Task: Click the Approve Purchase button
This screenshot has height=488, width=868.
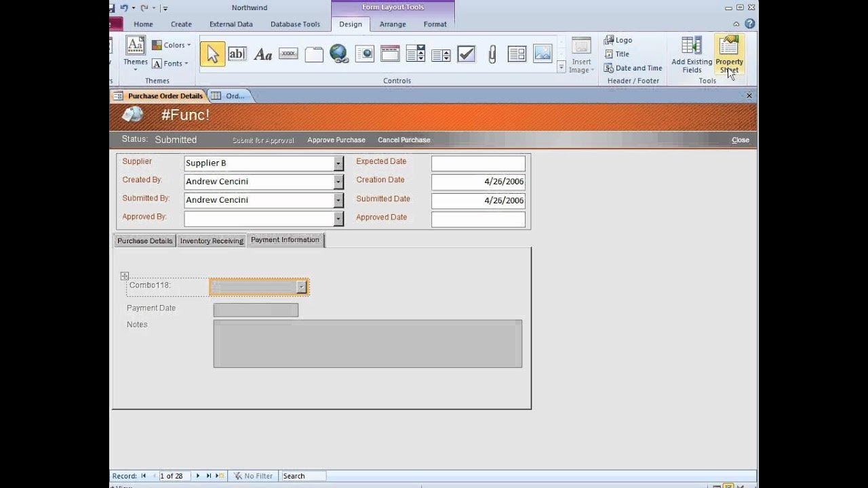Action: point(336,140)
